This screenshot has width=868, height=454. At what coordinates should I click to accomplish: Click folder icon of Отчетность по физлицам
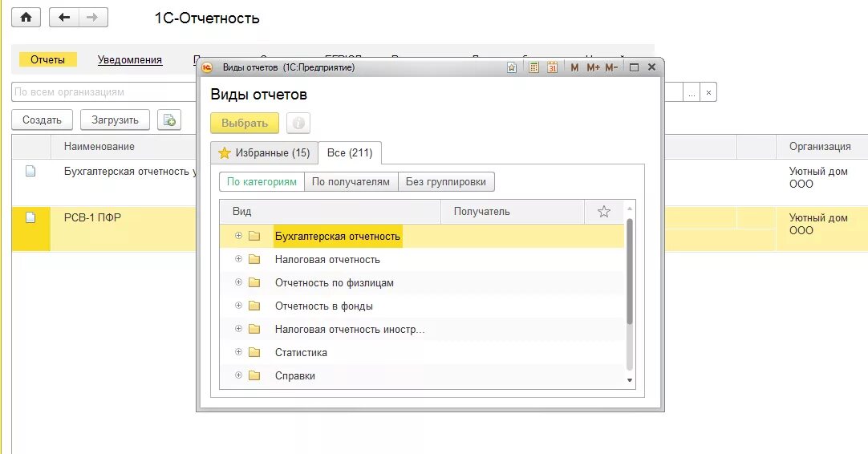coord(254,282)
